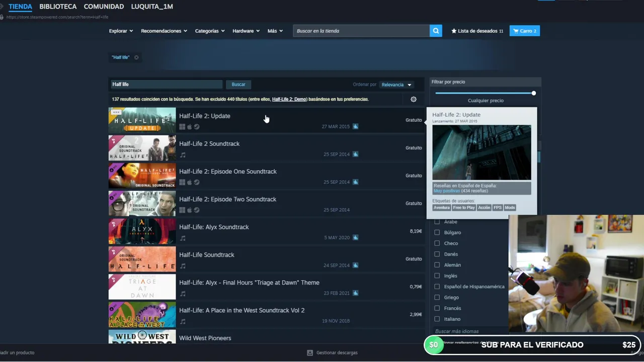Screen dimensions: 644x362
Task: Click music note icon on Half-Life: Alyx Soundtrack
Action: [183, 238]
